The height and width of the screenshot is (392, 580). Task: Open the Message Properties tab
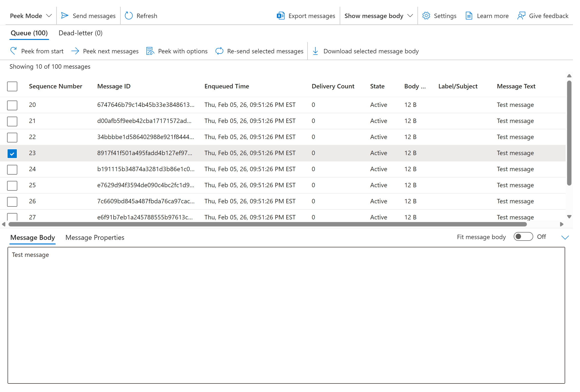(95, 237)
